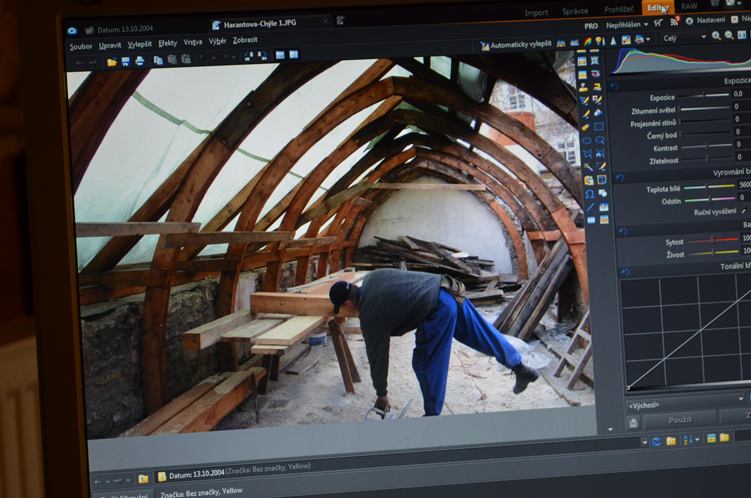Image resolution: width=751 pixels, height=498 pixels.
Task: Select the Fill bucket tool
Action: tap(598, 113)
